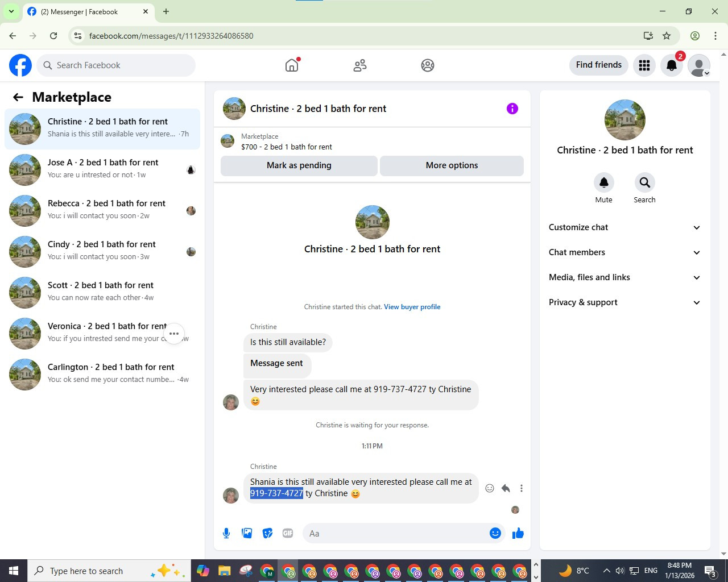Open the Friends icon in top navigation
Image resolution: width=728 pixels, height=582 pixels.
[360, 65]
